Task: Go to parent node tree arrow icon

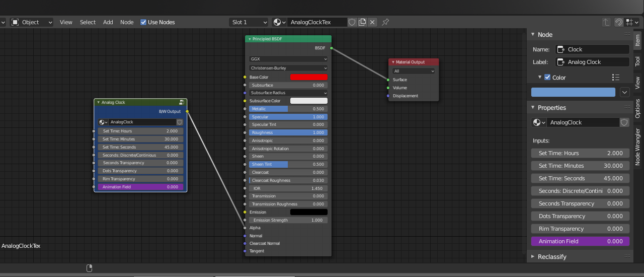Action: click(606, 22)
